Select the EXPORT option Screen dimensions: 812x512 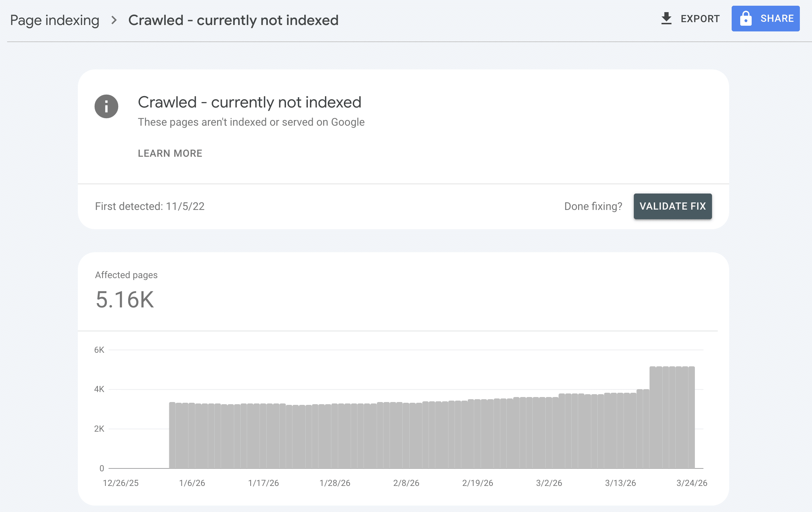(700, 19)
